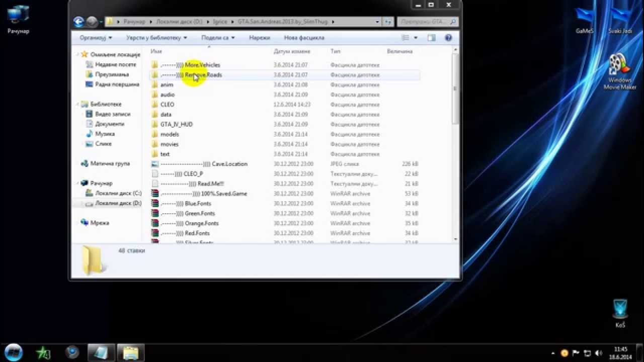Image resolution: width=644 pixels, height=362 pixels.
Task: Open the Koš recycle bin icon
Action: 620,313
